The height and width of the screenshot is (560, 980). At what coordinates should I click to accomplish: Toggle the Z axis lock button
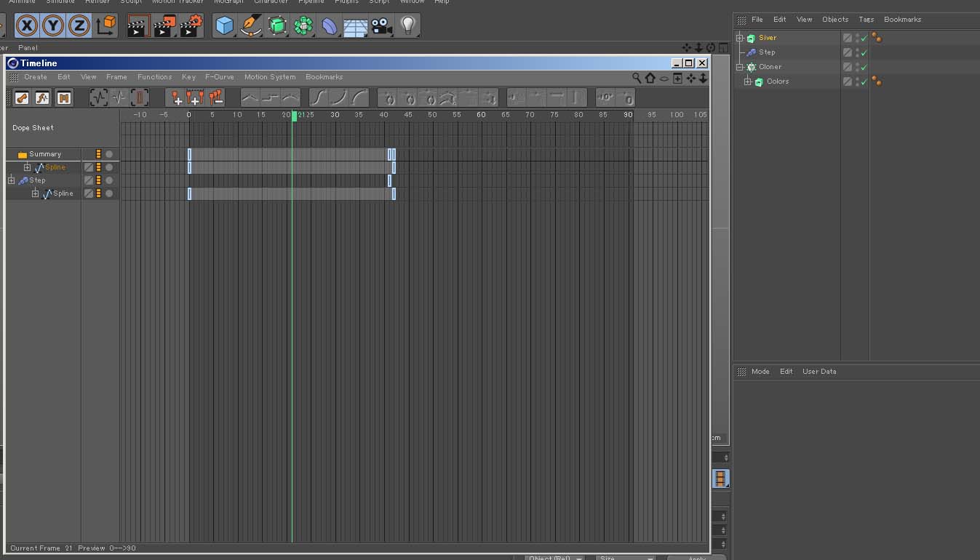click(79, 26)
